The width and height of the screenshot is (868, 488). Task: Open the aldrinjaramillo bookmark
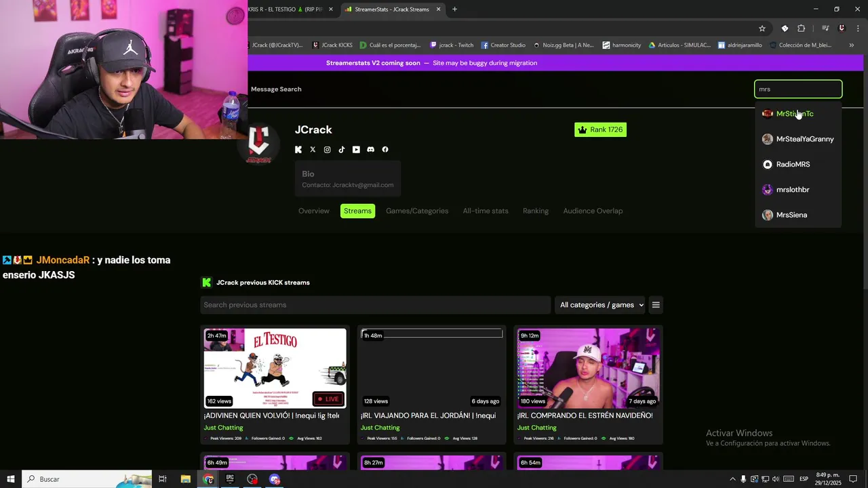[740, 45]
